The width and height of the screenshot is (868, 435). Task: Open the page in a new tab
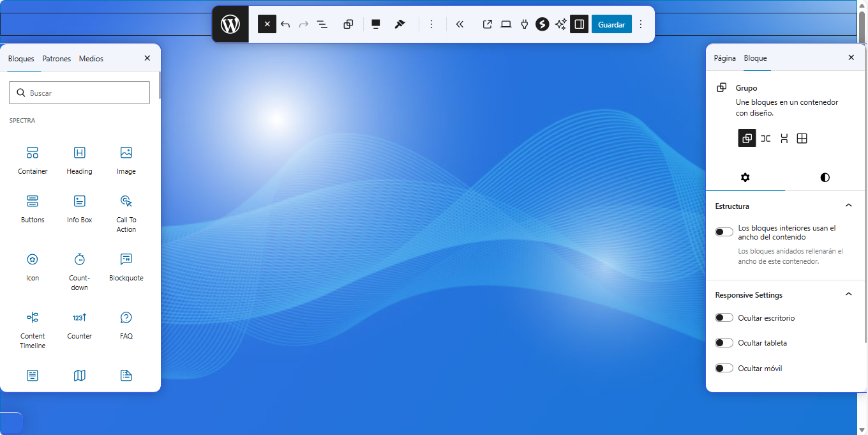point(488,24)
